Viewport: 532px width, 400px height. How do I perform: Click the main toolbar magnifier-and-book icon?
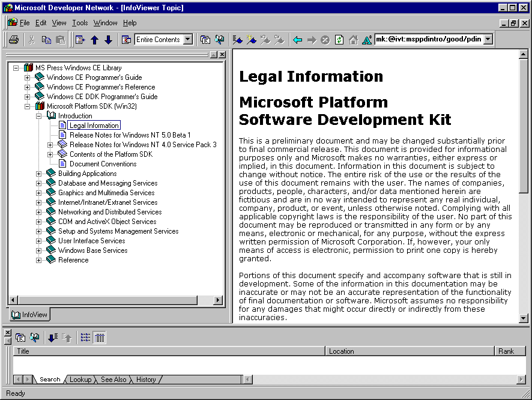(x=220, y=40)
